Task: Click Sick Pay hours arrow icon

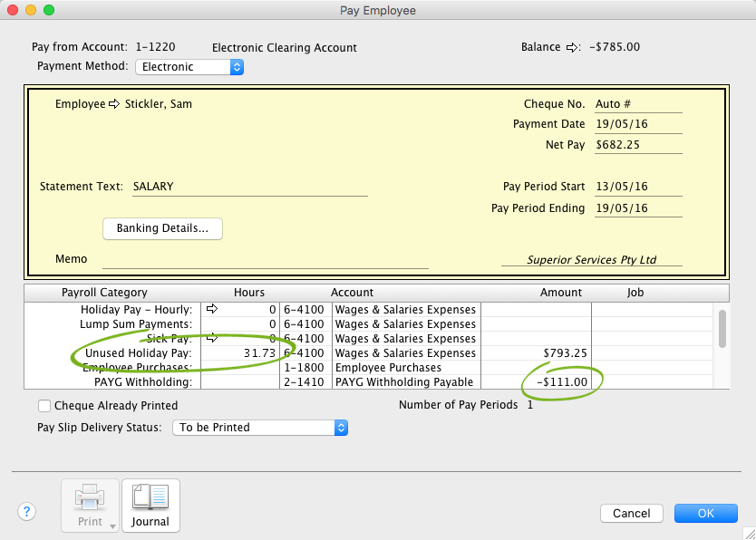Action: pos(212,339)
